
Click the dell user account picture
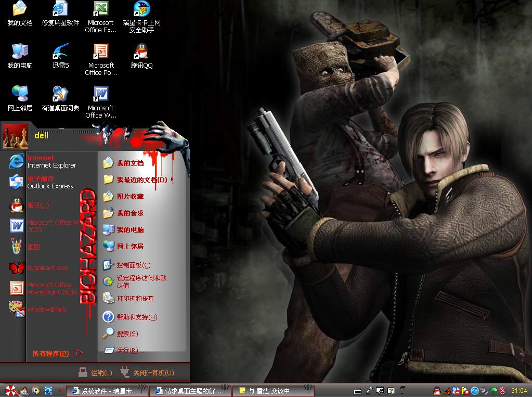pyautogui.click(x=16, y=136)
